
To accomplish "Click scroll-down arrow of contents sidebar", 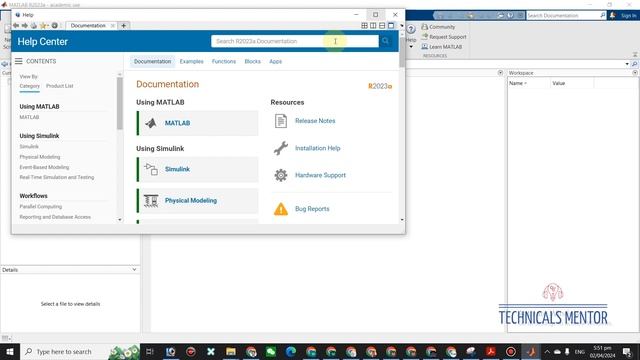I will [120, 220].
